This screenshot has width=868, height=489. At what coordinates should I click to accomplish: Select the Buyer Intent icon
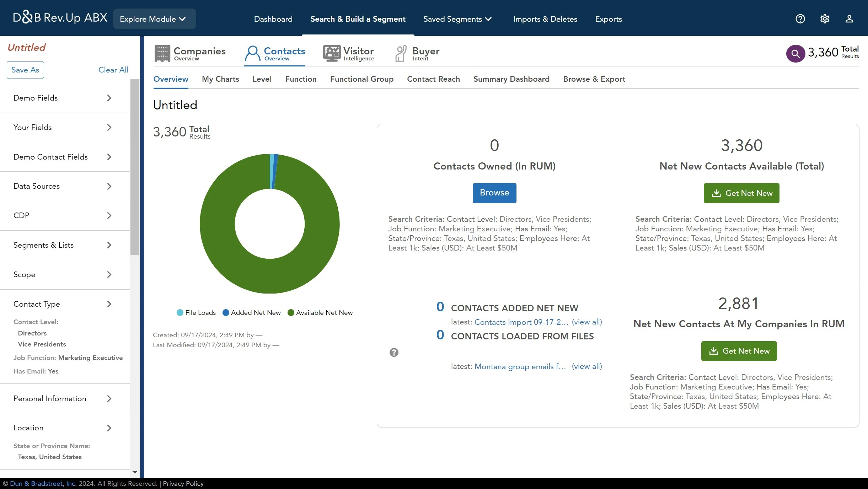(x=401, y=53)
